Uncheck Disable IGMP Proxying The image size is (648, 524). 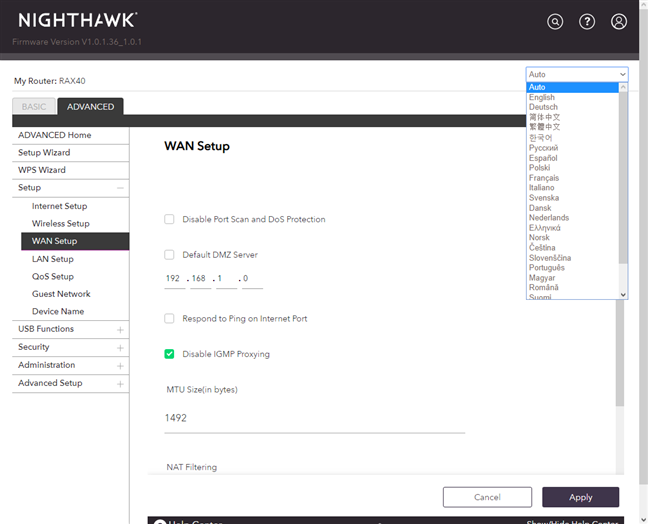(x=169, y=354)
